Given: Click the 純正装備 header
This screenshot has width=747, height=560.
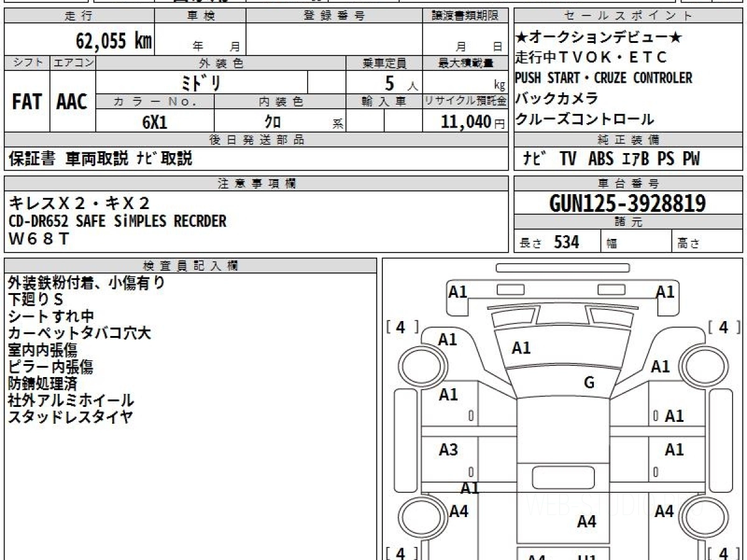Looking at the screenshot, I should (x=628, y=140).
